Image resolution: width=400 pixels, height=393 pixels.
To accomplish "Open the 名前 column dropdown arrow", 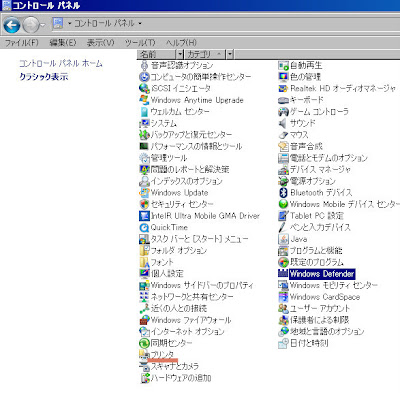I will click(180, 54).
